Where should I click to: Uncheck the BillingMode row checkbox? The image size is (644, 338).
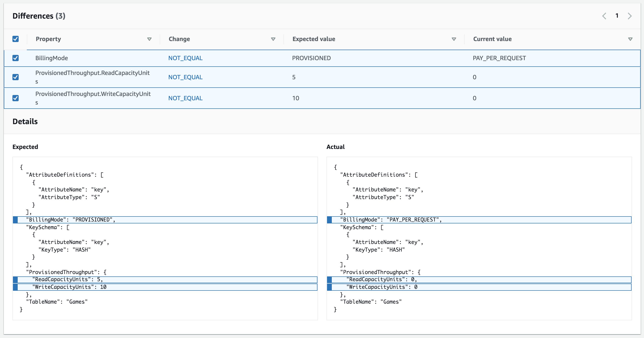pyautogui.click(x=16, y=58)
